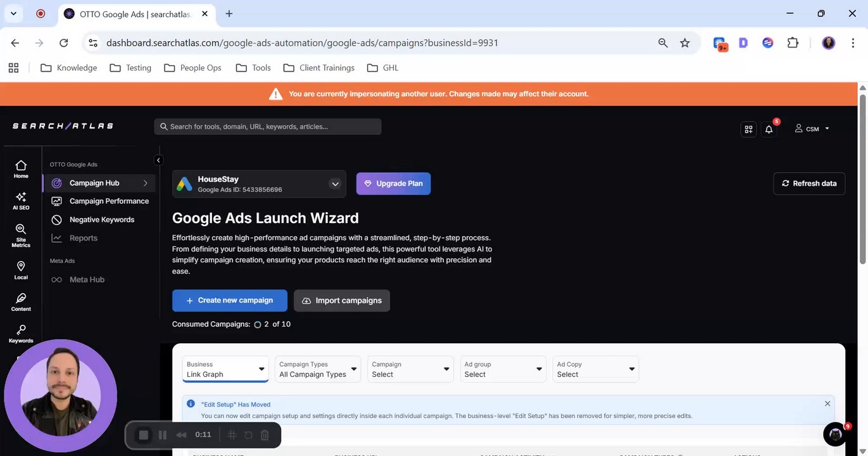Open Meta Hub in the sidebar
Image resolution: width=868 pixels, height=456 pixels.
pyautogui.click(x=77, y=279)
